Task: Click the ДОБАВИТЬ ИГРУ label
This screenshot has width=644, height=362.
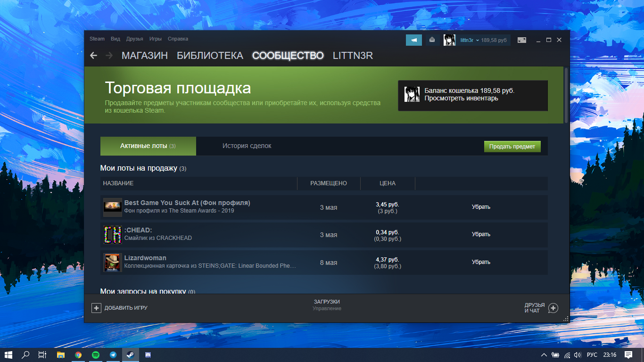Action: [126, 308]
